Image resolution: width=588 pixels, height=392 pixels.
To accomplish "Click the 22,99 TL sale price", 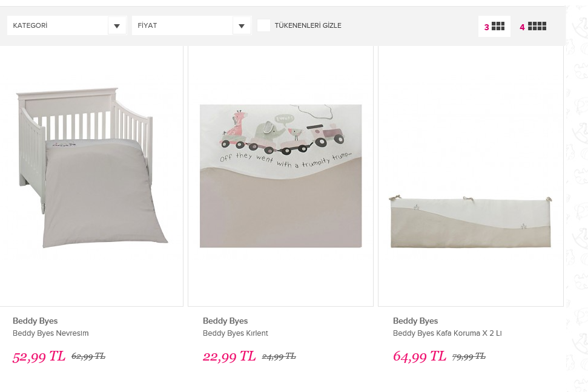I will pyautogui.click(x=229, y=356).
